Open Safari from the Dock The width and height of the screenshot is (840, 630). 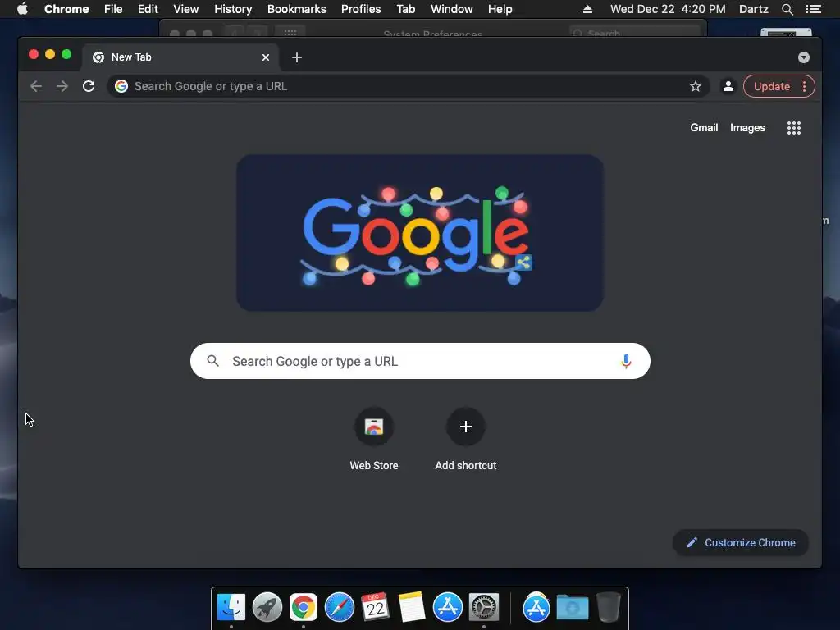point(339,608)
